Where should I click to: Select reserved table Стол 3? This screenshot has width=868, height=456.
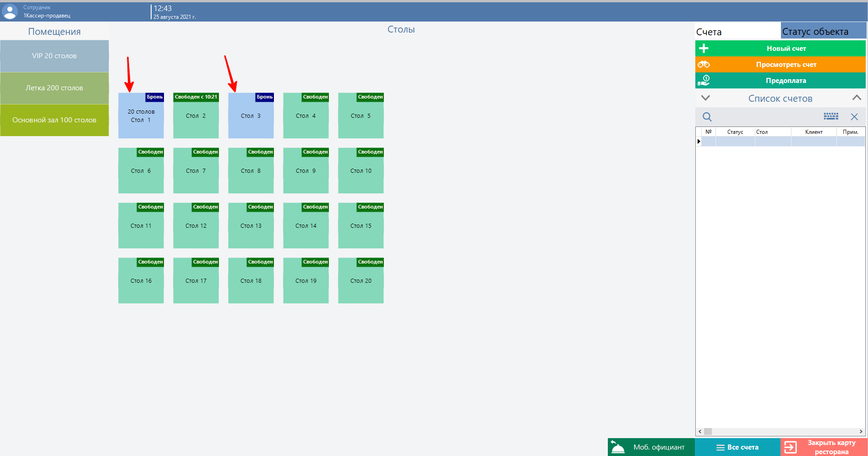click(x=251, y=116)
